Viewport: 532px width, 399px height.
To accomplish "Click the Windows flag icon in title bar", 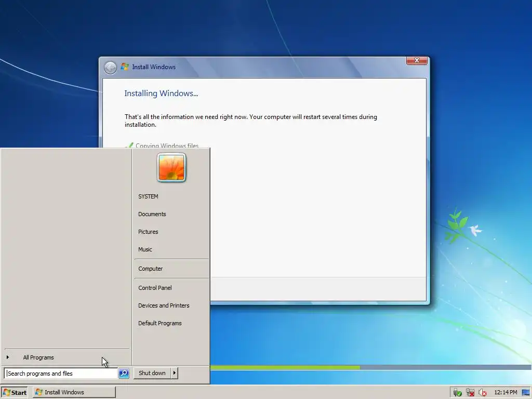I will pos(125,67).
